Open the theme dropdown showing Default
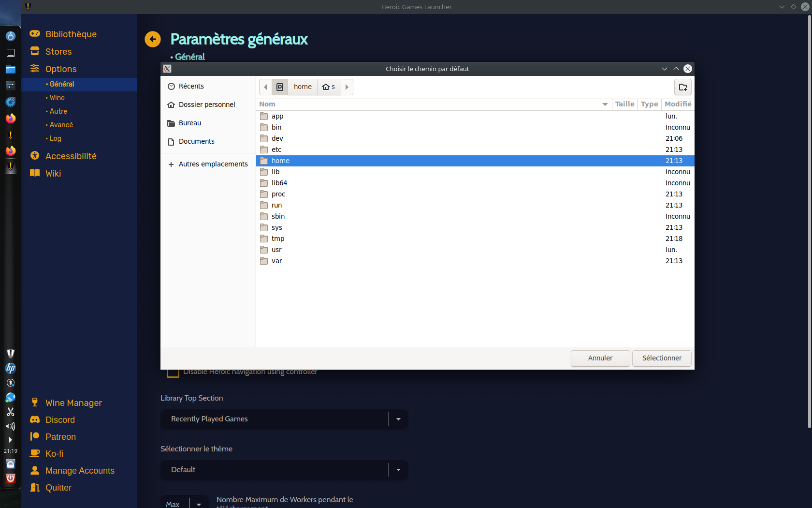 (284, 470)
